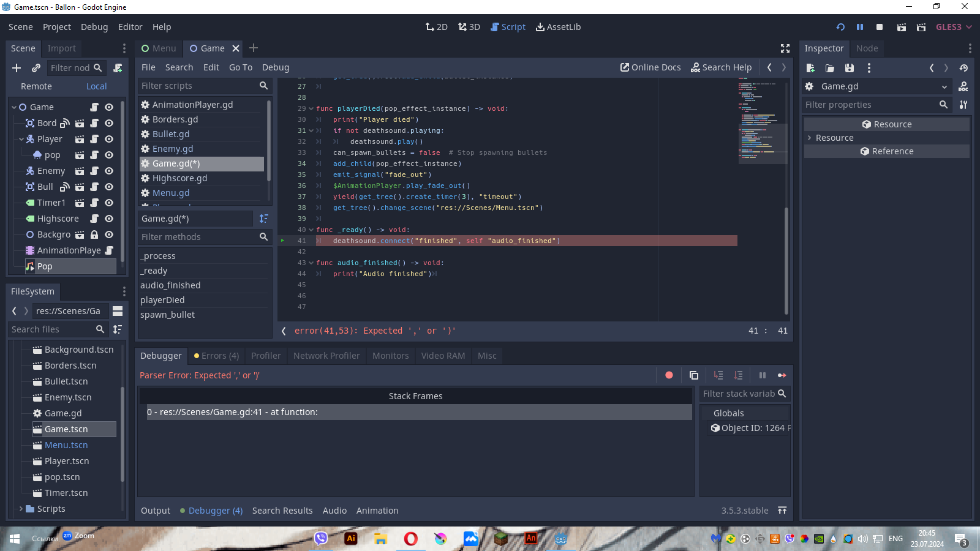
Task: Switch to the Profiler tab
Action: click(x=266, y=356)
